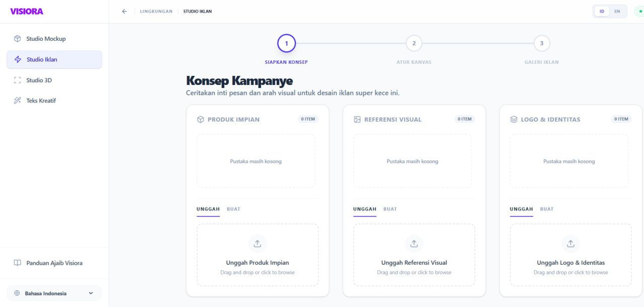Click upload icon in Referensi Visual dropzone
The image size is (644, 307).
(x=414, y=244)
